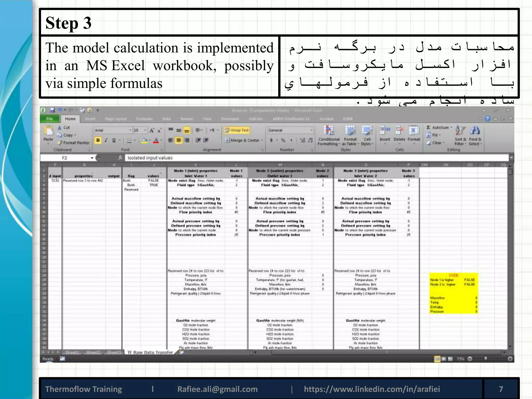Increase font size with grow font icon
Image resolution: width=532 pixels, height=399 pixels.
152,130
